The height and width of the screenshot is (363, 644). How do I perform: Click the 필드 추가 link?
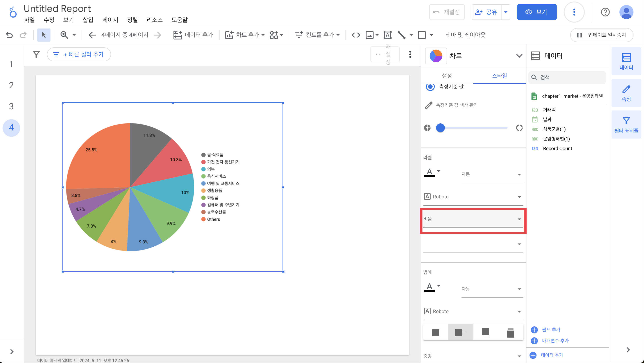[x=551, y=329]
